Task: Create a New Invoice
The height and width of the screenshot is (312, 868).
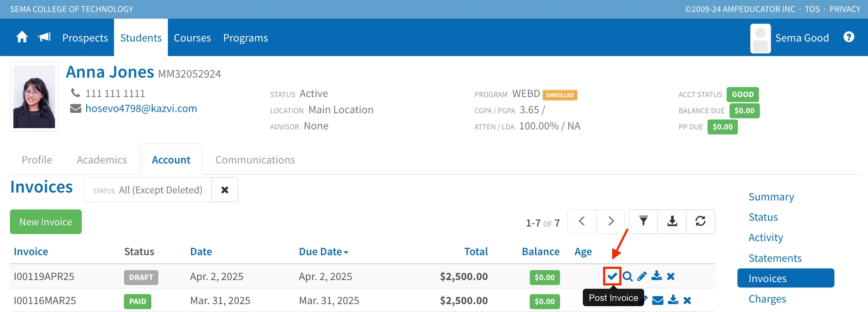Action: click(x=46, y=222)
